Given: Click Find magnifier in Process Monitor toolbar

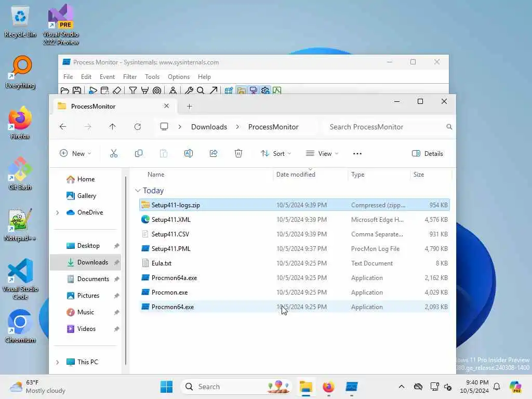Looking at the screenshot, I should pyautogui.click(x=201, y=90).
